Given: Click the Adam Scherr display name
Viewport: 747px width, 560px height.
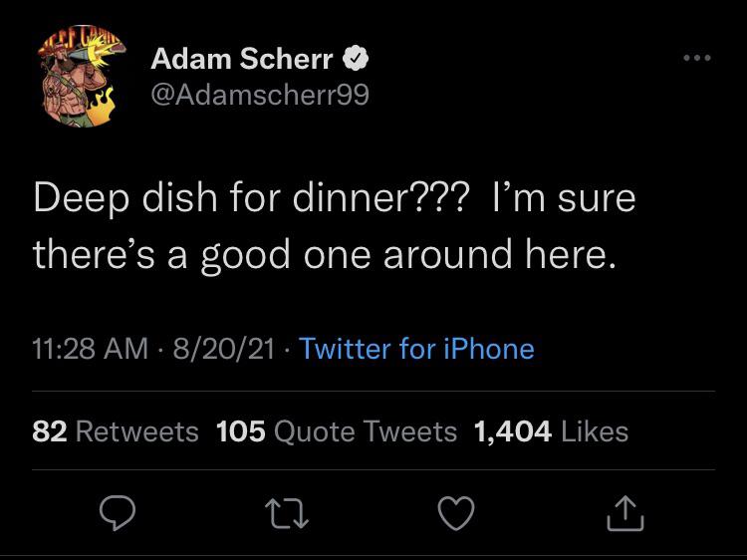Looking at the screenshot, I should (242, 60).
